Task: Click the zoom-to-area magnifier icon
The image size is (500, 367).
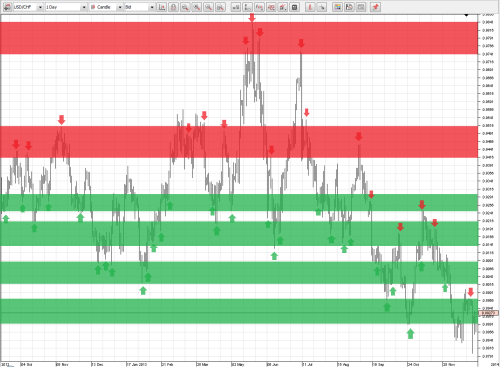Action: (x=220, y=7)
